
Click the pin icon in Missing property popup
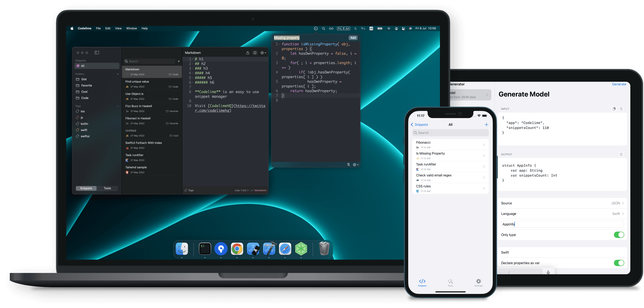pyautogui.click(x=348, y=165)
